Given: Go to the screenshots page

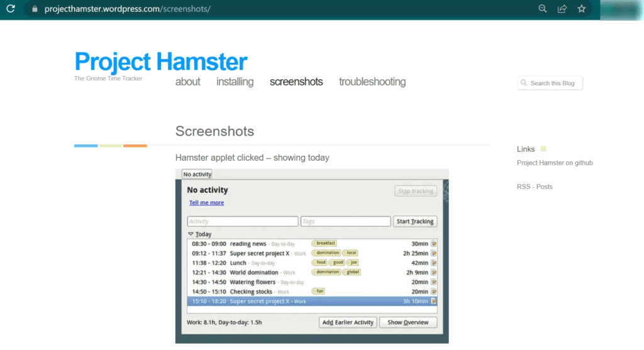Looking at the screenshot, I should coord(296,82).
